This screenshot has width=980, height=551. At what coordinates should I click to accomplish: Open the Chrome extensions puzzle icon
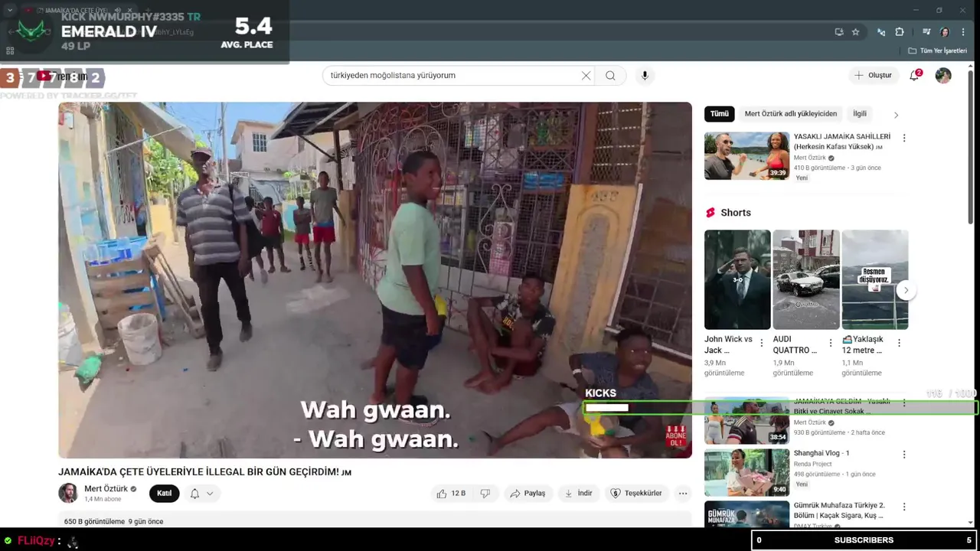click(x=900, y=32)
